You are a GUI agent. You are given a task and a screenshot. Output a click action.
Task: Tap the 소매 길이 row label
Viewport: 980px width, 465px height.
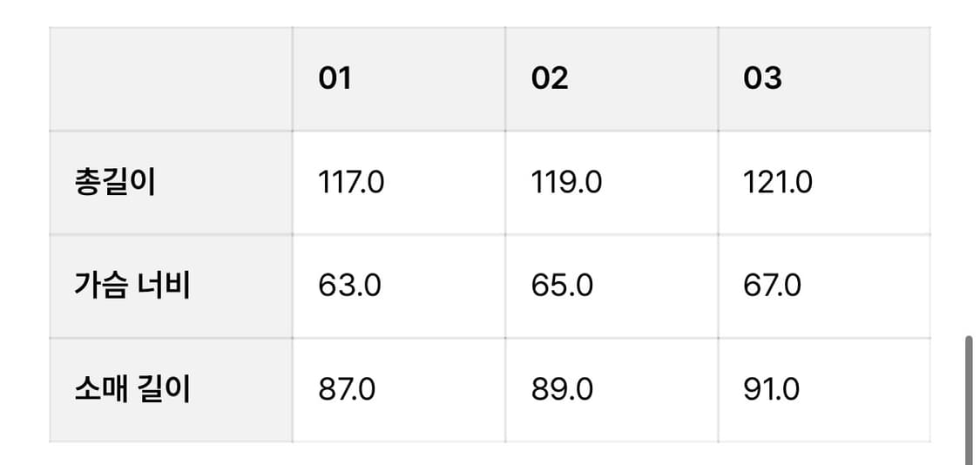pos(132,388)
